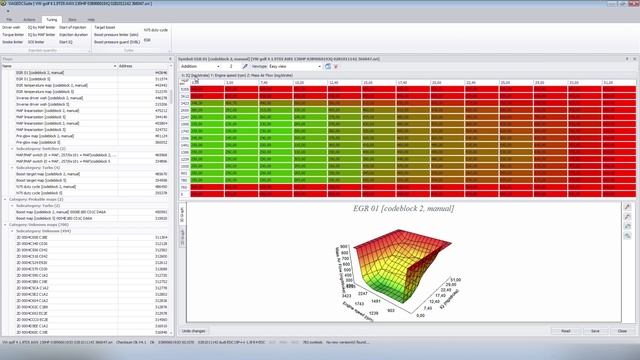Viewport: 640px width, 360px height.
Task: Click the wrench apply-operation icon
Action: pyautogui.click(x=245, y=66)
